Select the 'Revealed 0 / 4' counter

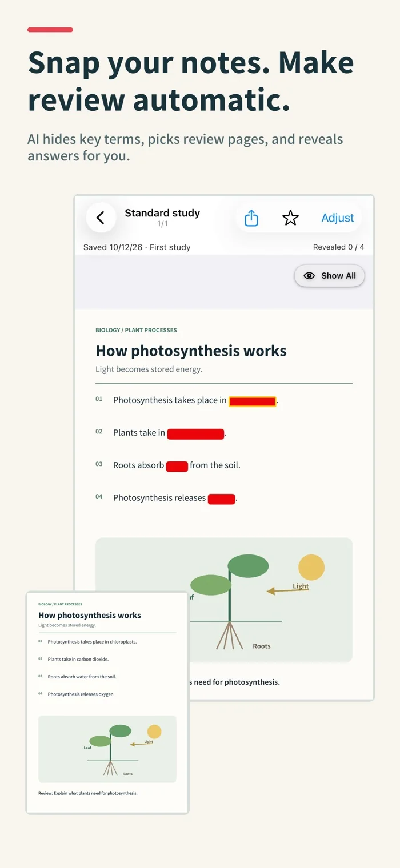tap(338, 247)
